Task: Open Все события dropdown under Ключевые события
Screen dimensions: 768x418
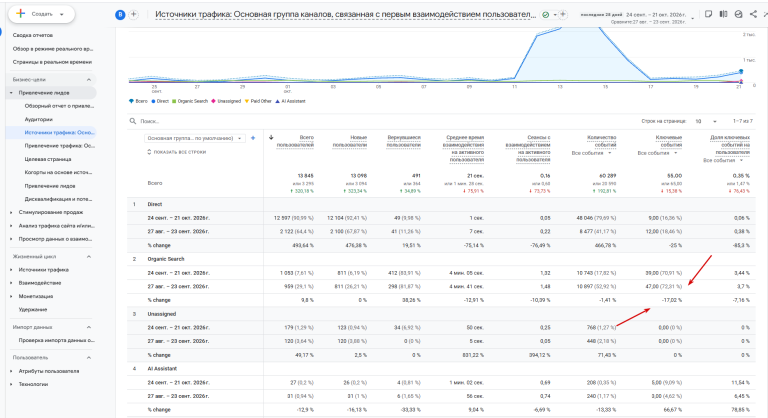Action: click(657, 153)
